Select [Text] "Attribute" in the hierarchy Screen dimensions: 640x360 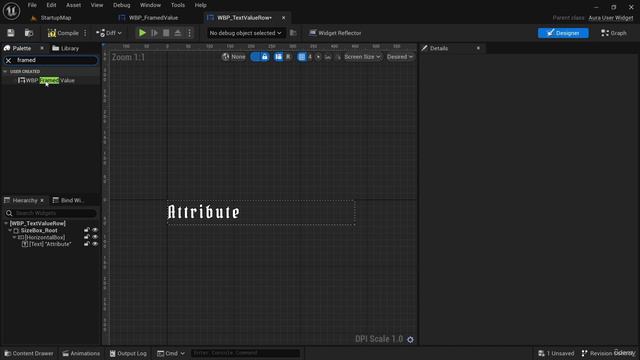[46, 244]
